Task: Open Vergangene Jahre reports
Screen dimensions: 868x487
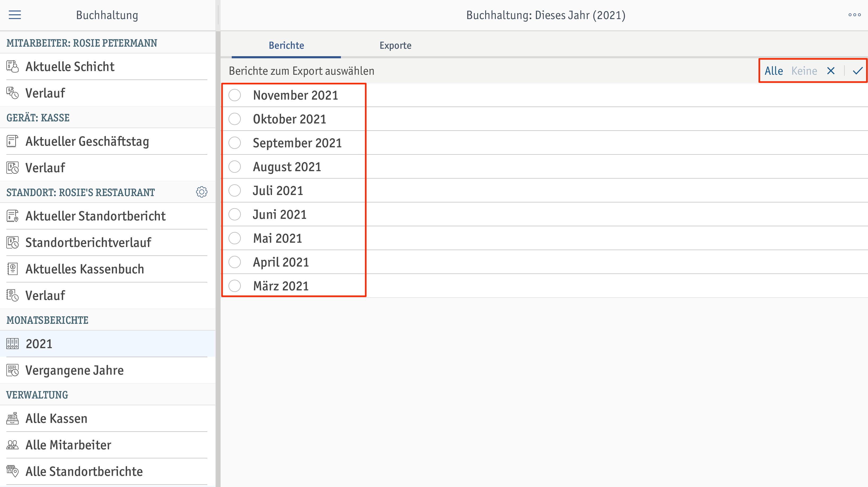Action: coord(107,370)
